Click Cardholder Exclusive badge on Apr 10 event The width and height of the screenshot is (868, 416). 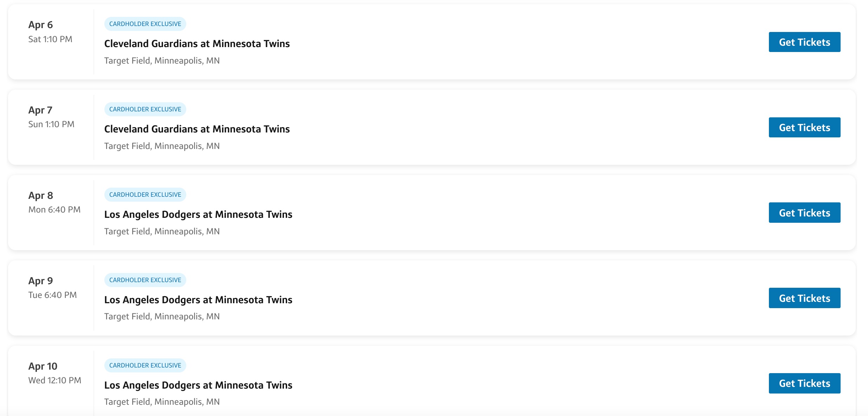tap(145, 365)
